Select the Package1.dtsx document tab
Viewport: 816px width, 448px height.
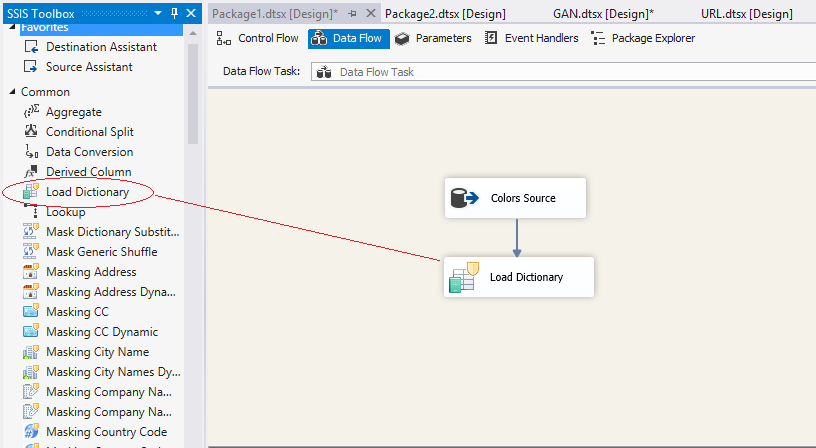pyautogui.click(x=275, y=14)
